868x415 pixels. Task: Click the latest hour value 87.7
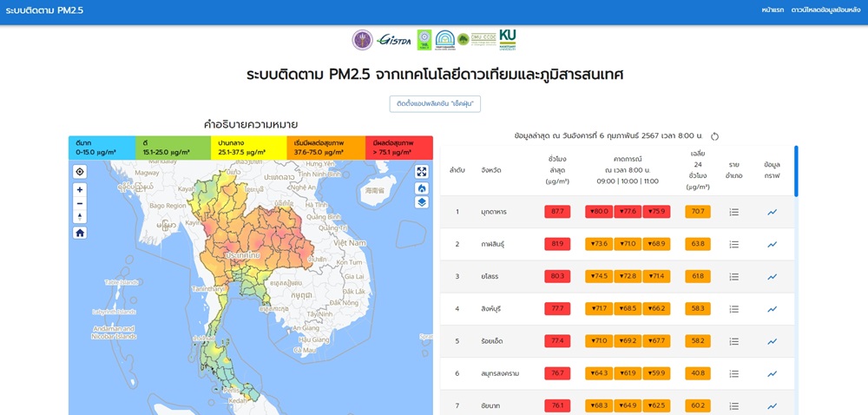click(x=557, y=212)
